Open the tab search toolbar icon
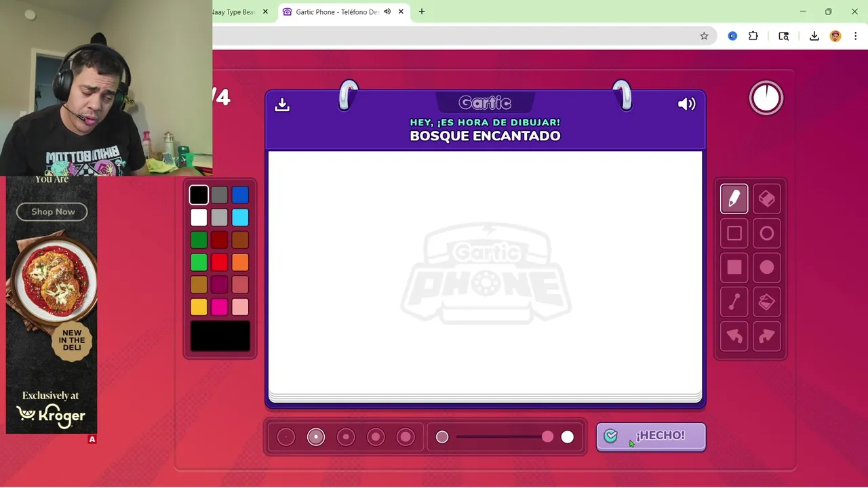 784,36
